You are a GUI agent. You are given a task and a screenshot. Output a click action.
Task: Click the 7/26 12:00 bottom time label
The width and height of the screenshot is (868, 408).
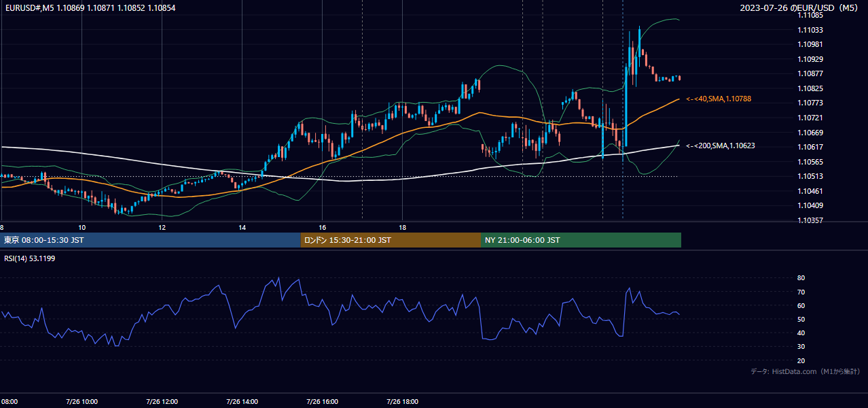pyautogui.click(x=162, y=401)
